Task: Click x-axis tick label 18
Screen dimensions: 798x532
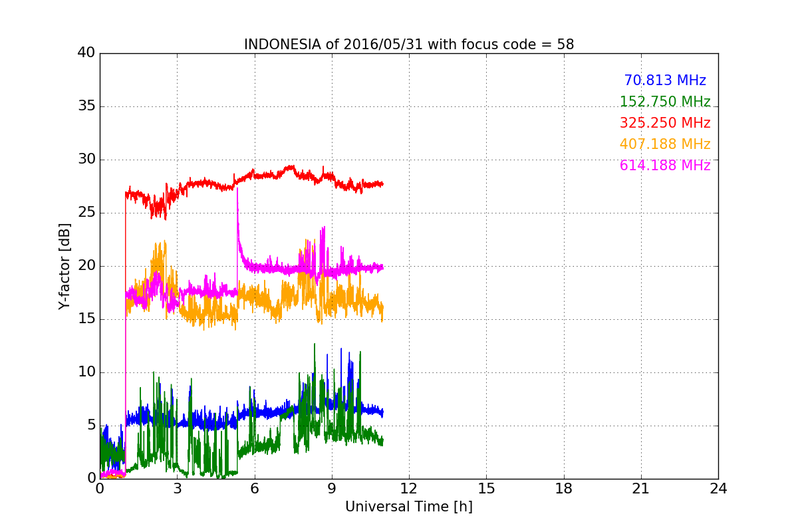Action: point(564,489)
